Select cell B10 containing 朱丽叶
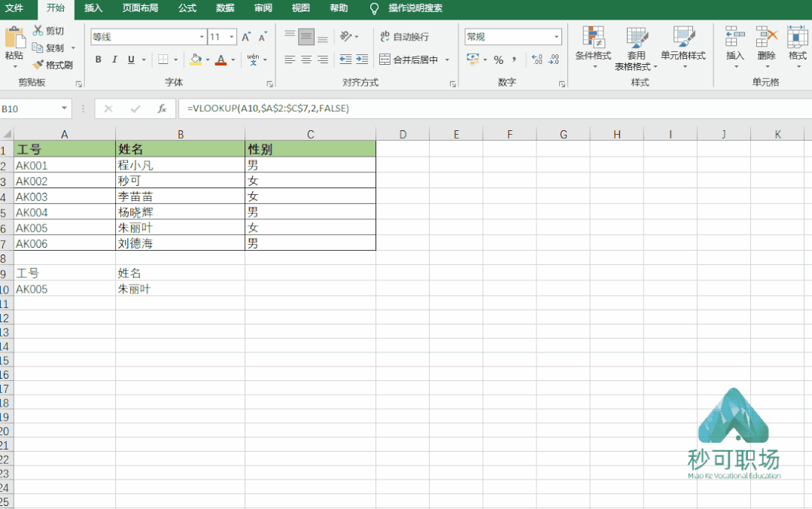 point(180,288)
